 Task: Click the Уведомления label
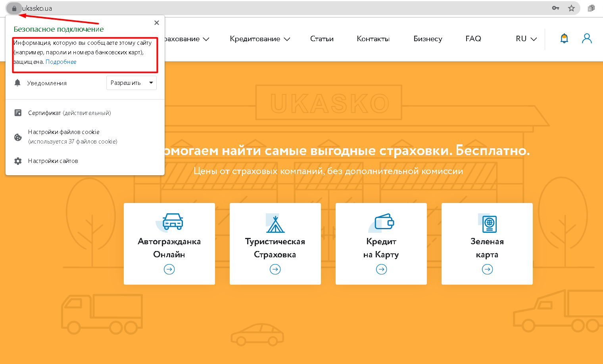tap(47, 83)
